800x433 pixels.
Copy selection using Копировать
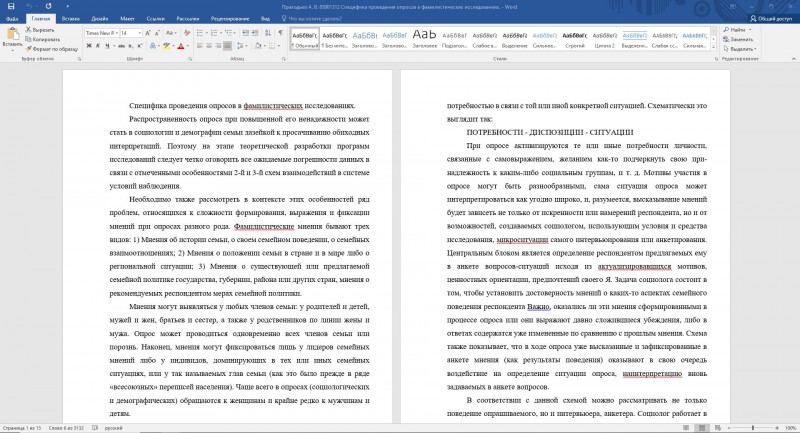tap(43, 39)
